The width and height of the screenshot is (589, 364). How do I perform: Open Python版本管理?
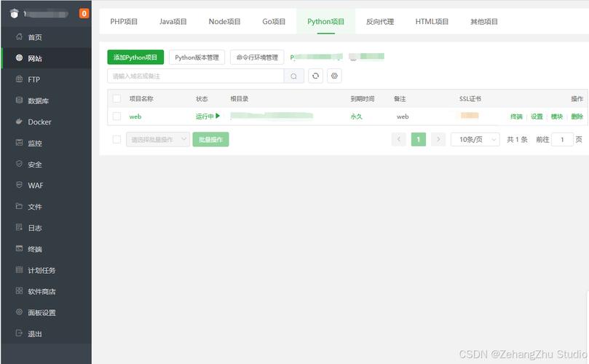pyautogui.click(x=197, y=57)
